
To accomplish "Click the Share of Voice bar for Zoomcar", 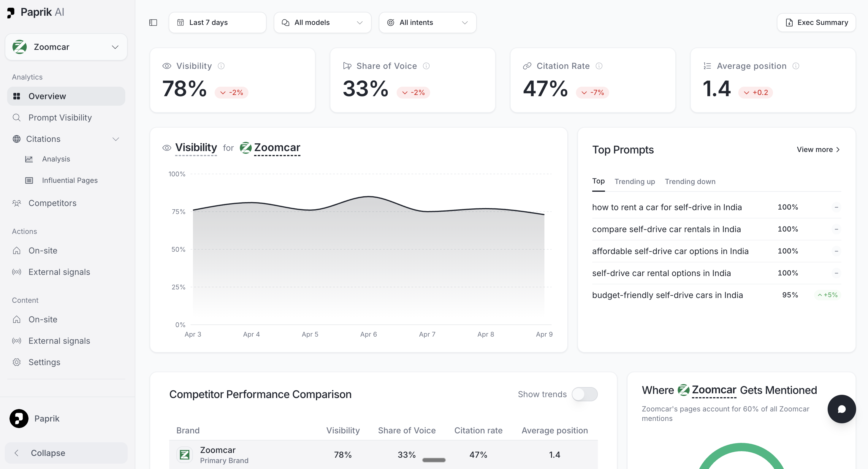I will click(434, 460).
